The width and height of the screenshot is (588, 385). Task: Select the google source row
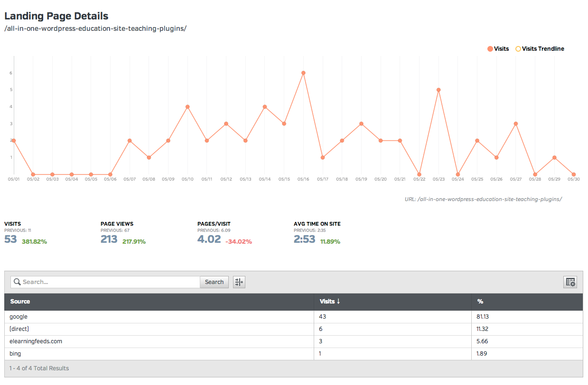click(19, 317)
